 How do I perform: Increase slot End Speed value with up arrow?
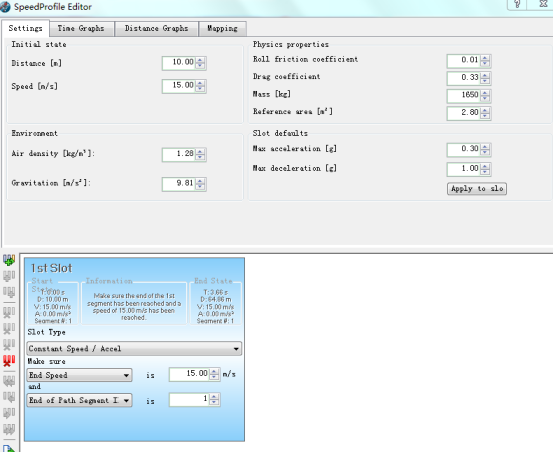(x=214, y=371)
